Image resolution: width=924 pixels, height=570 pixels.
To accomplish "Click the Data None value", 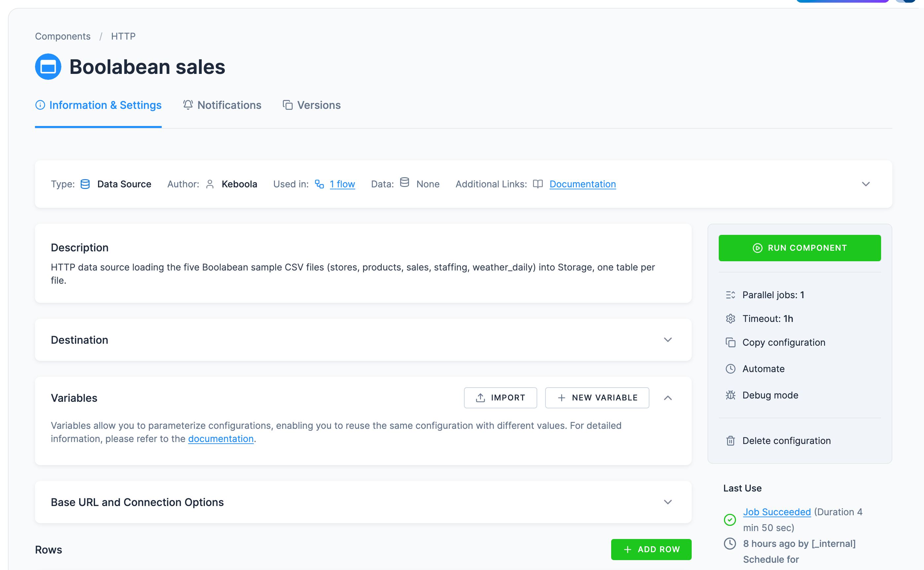I will tap(428, 184).
